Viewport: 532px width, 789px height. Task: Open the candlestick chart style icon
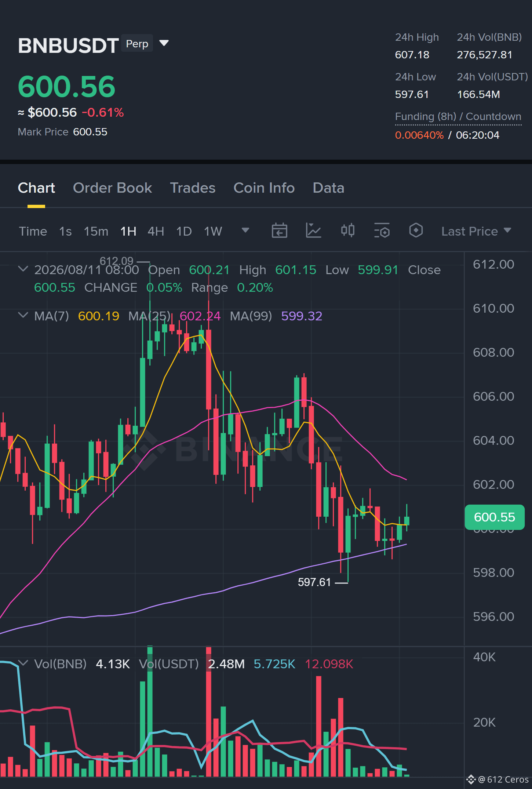click(x=348, y=230)
